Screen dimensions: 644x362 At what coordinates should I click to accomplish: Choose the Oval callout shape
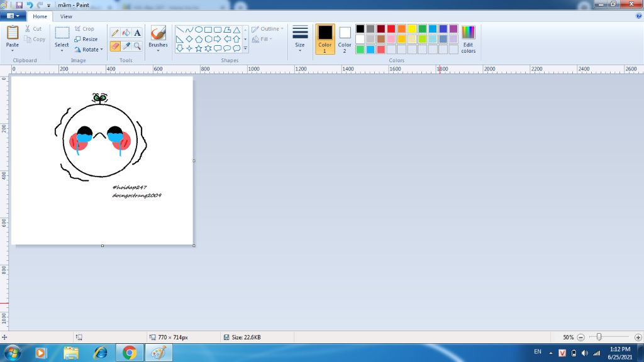[227, 48]
